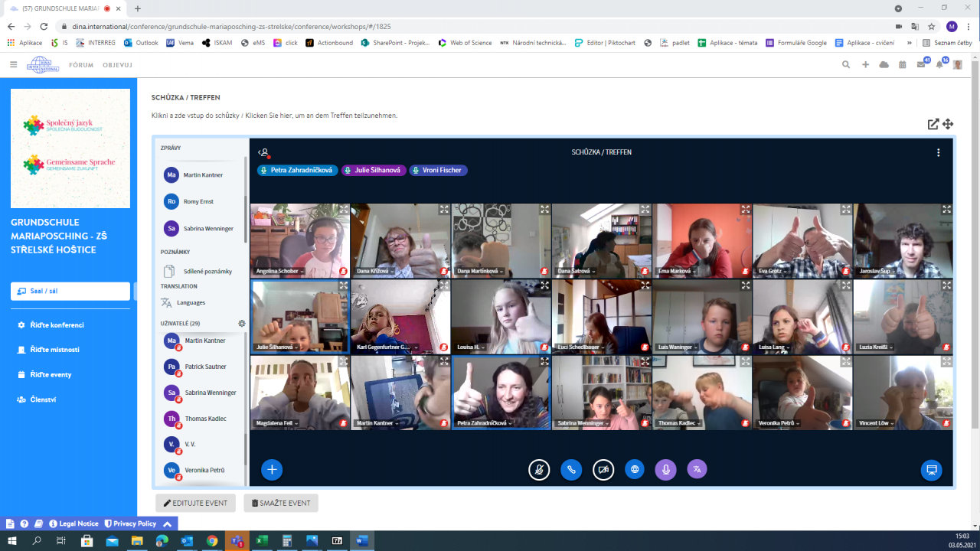
Task: Click the globe language button
Action: pos(634,469)
